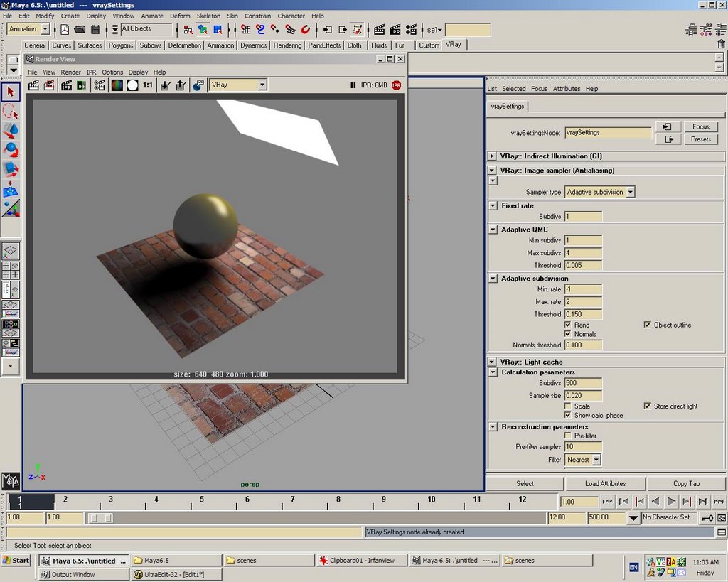Click the Windows Start button
728x582 pixels.
(x=16, y=561)
